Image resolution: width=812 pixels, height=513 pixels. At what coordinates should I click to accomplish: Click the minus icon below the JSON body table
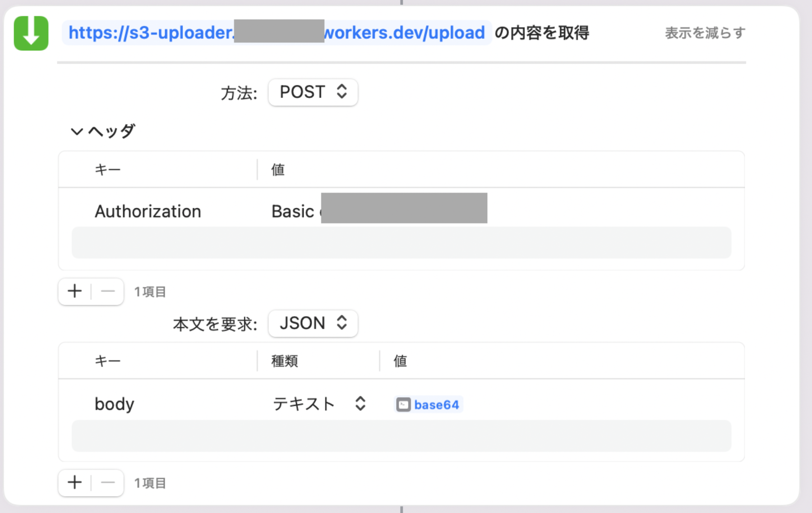point(107,482)
